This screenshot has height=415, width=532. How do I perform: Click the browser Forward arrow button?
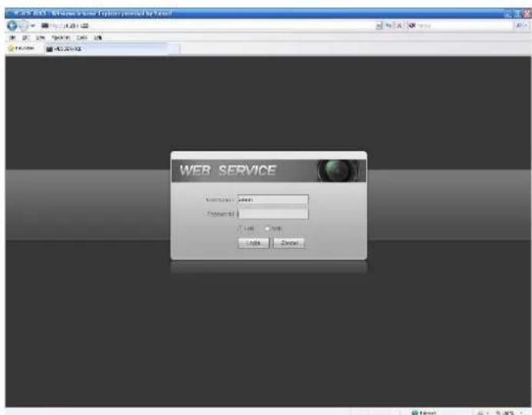23,25
